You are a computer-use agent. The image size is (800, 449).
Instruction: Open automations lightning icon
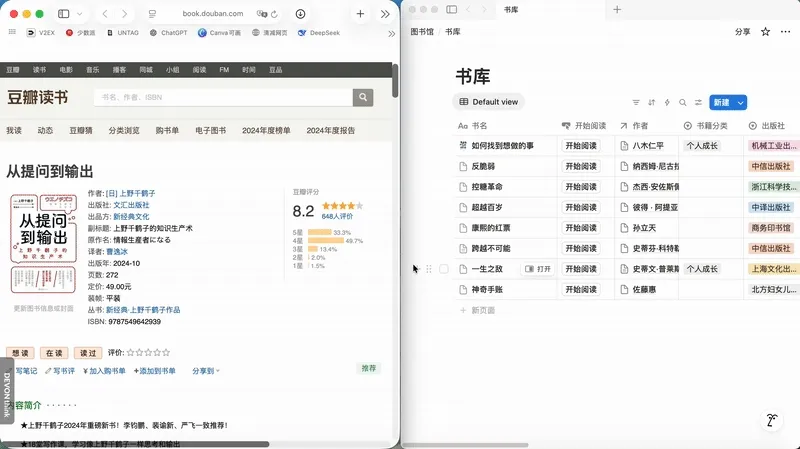667,103
